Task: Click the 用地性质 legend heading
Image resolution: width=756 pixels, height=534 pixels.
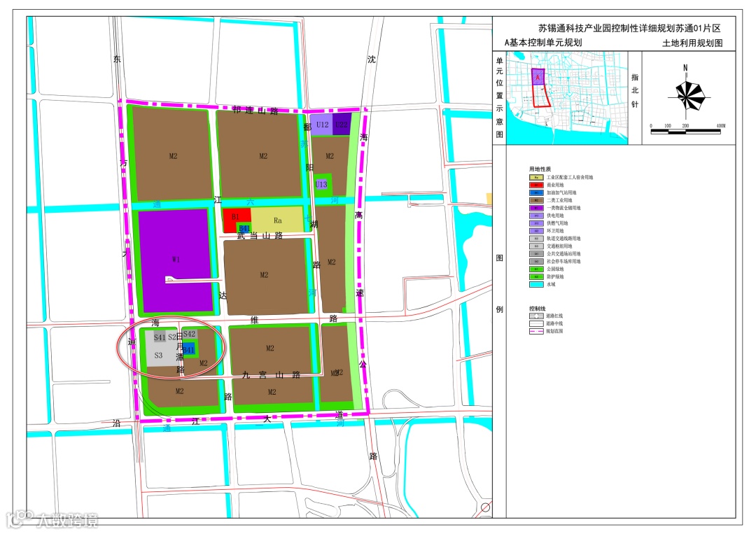Action: [540, 169]
